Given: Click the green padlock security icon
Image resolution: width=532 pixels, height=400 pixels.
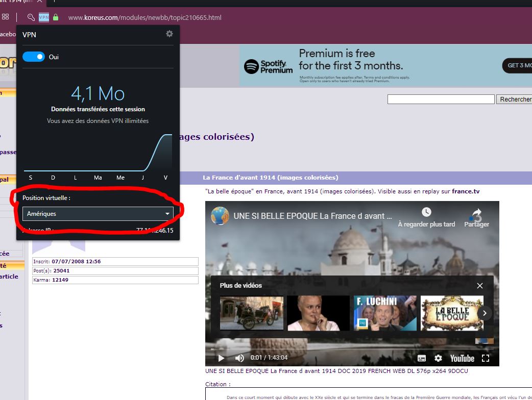Looking at the screenshot, I should click(x=56, y=17).
